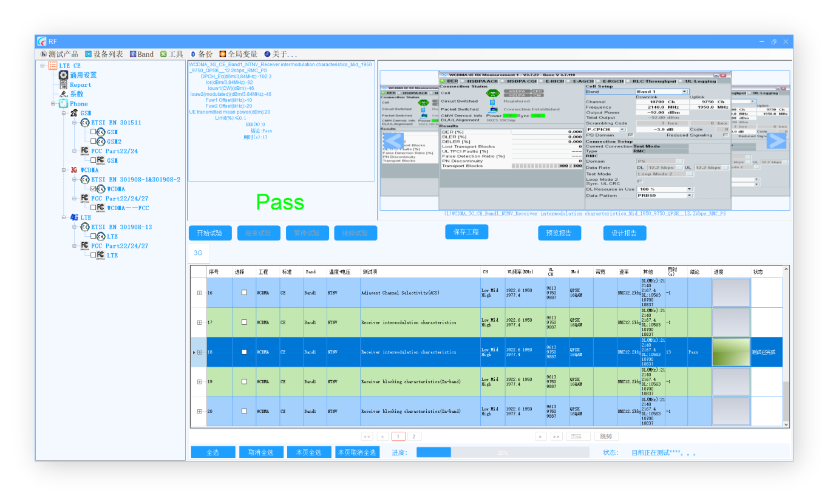Click CE mark icon beside ETSI EN 301908-1&301908-2
836x504 pixels.
[x=85, y=180]
